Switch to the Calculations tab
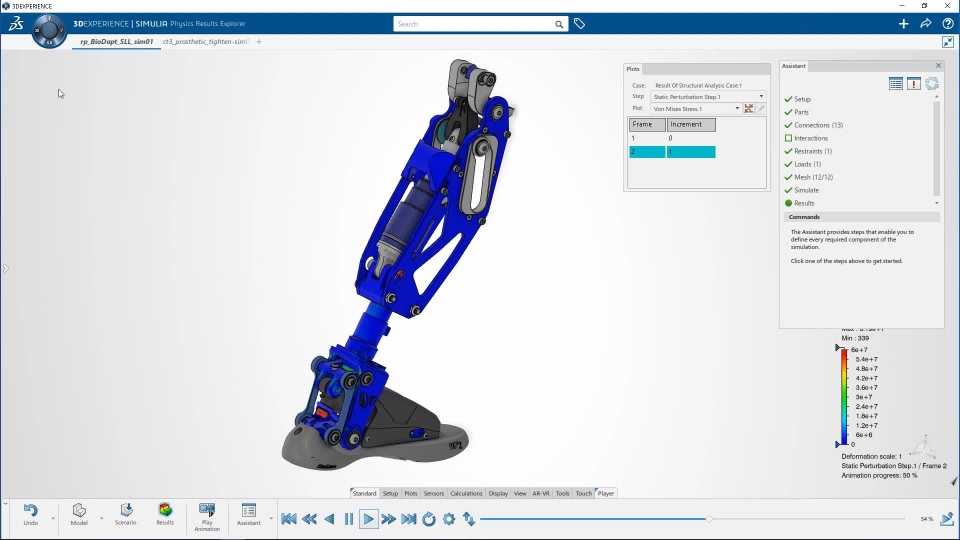Image resolution: width=960 pixels, height=540 pixels. pos(466,493)
